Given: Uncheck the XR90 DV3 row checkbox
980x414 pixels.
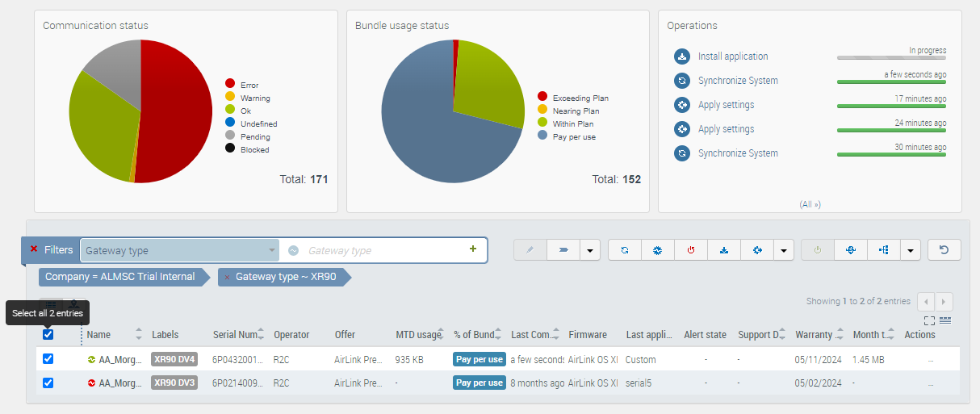Looking at the screenshot, I should [48, 383].
